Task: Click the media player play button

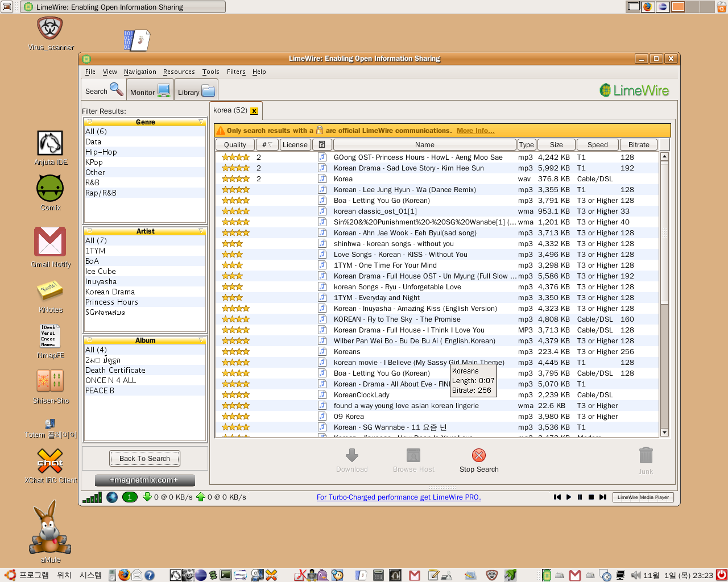Action: 568,497
